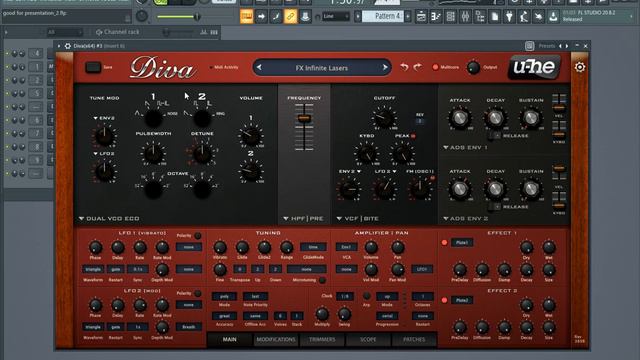Open FL Studio browser tree icon
This screenshot has width=640, height=360.
click(x=480, y=17)
